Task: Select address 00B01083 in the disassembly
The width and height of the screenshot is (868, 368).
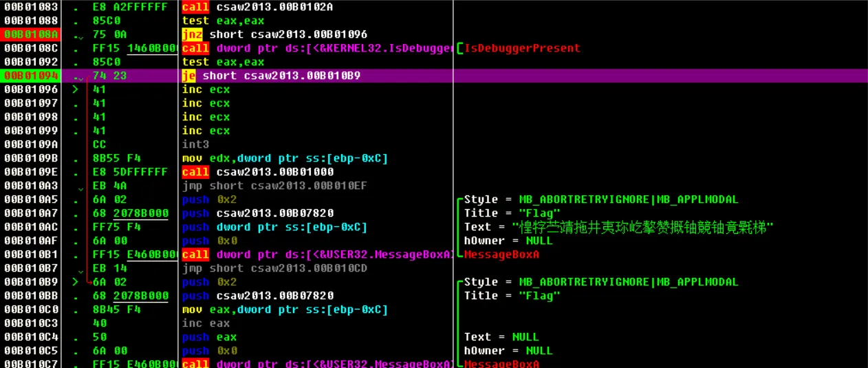Action: coord(31,7)
